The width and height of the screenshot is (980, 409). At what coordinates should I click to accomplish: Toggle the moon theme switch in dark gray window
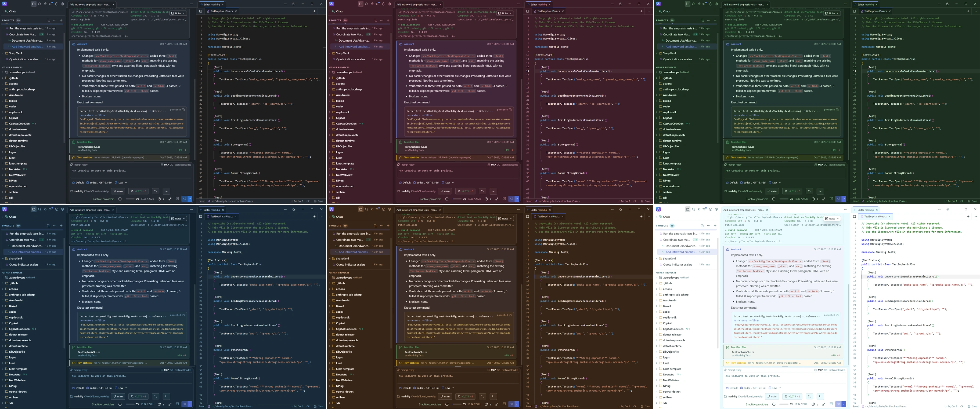(294, 4)
